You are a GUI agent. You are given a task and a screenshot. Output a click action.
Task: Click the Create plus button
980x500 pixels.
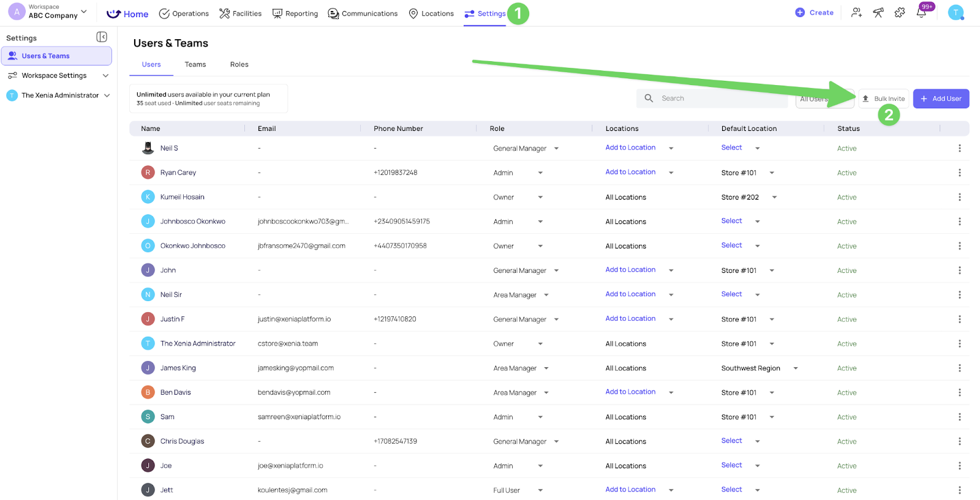pyautogui.click(x=814, y=13)
